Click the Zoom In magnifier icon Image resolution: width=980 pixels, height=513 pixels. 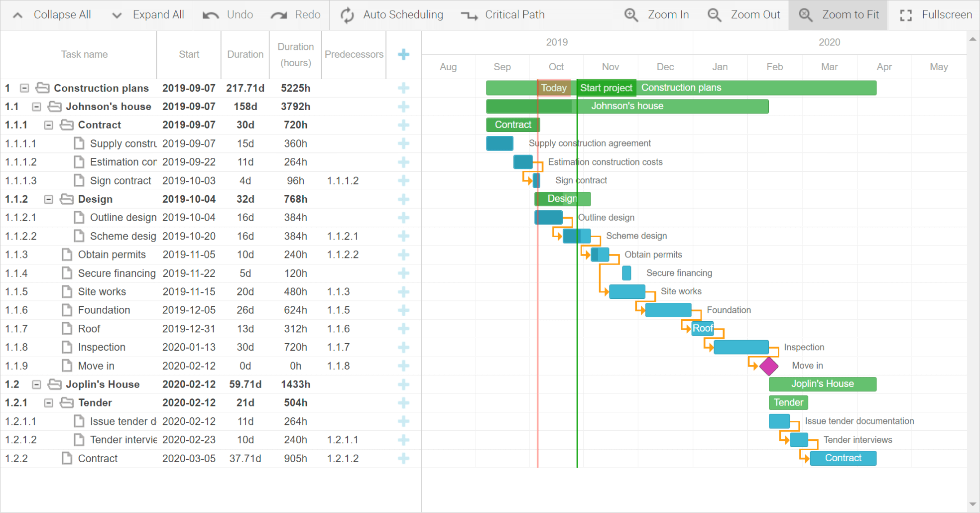click(631, 14)
